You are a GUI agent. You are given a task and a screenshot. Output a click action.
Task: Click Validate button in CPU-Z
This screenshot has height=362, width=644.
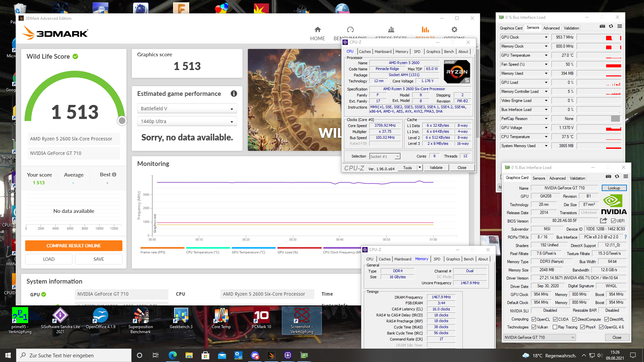click(436, 168)
